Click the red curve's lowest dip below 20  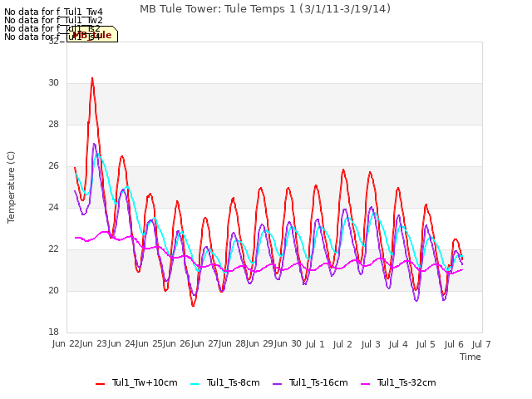(x=193, y=305)
